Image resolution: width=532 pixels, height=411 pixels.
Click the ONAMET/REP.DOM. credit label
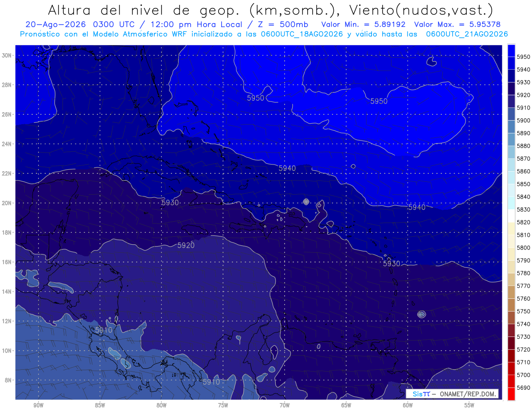[468, 394]
